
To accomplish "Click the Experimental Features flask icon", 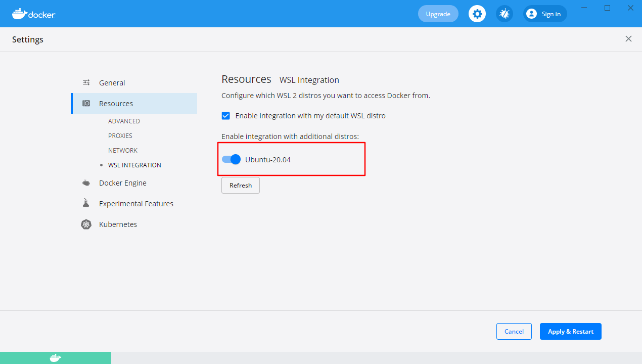I will pos(86,203).
